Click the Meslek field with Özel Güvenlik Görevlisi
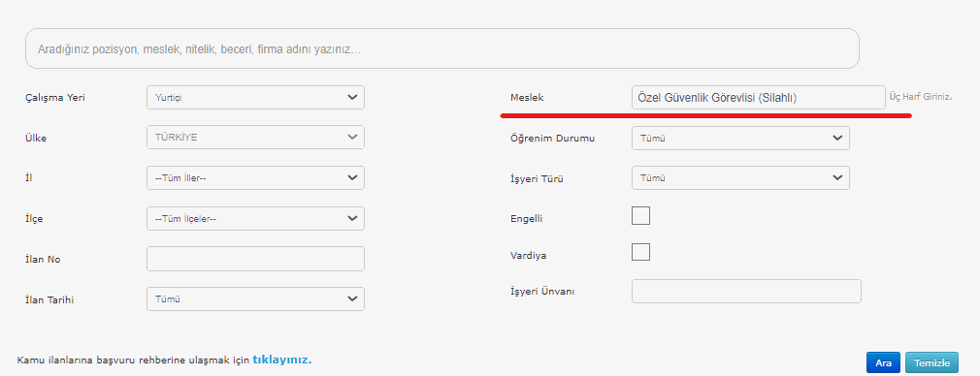This screenshot has width=980, height=376. [x=758, y=98]
